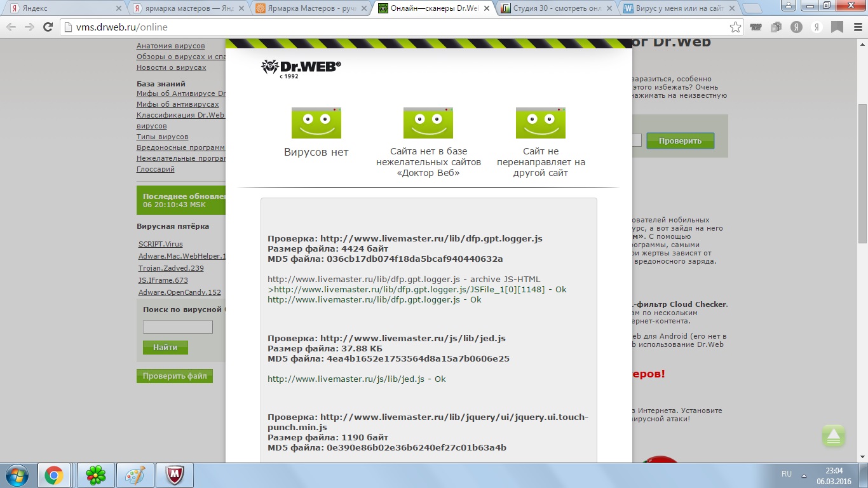The width and height of the screenshot is (868, 488).
Task: Click the browser forward arrow
Action: (x=29, y=27)
